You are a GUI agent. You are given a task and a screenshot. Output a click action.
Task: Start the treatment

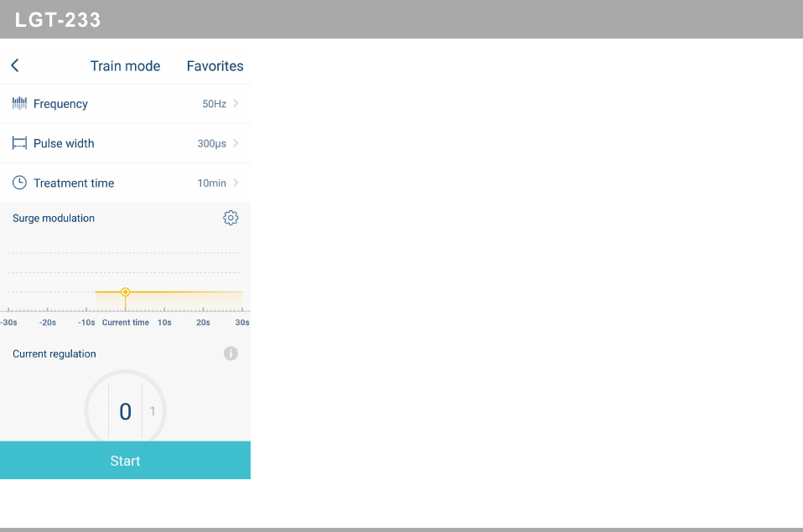pyautogui.click(x=125, y=460)
